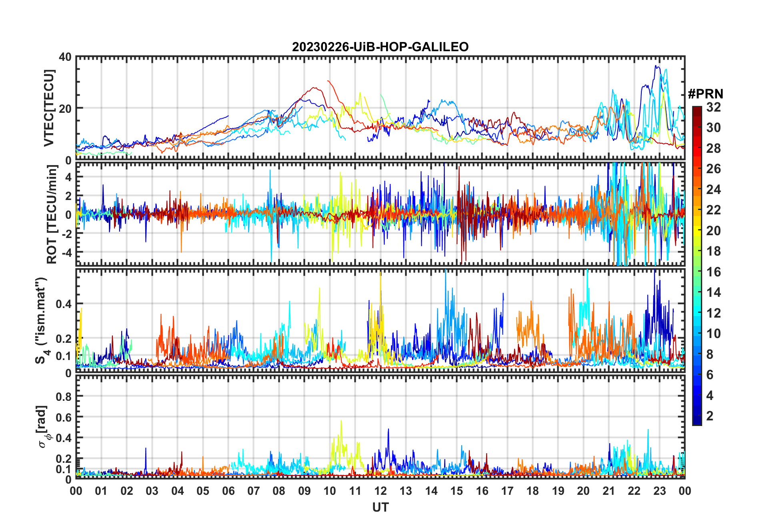Click the PRN colorbar strip
Image resolution: width=761 pixels, height=532 pixels.
coord(697,266)
